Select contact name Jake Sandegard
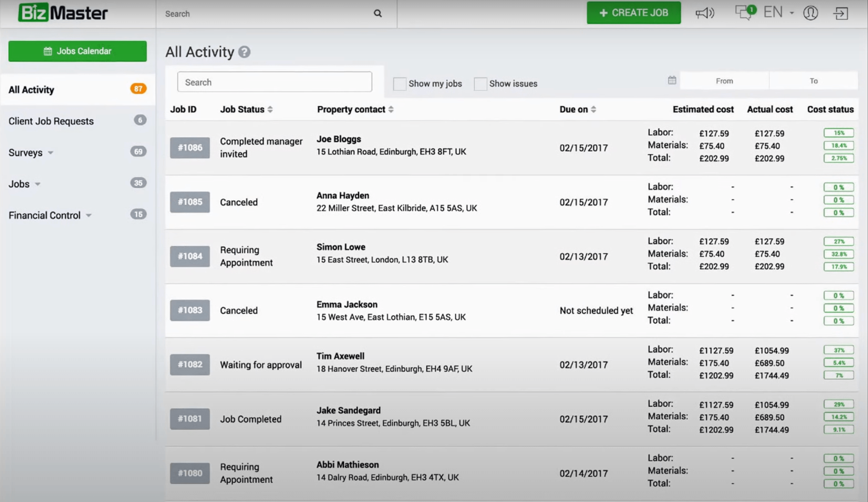 click(348, 410)
